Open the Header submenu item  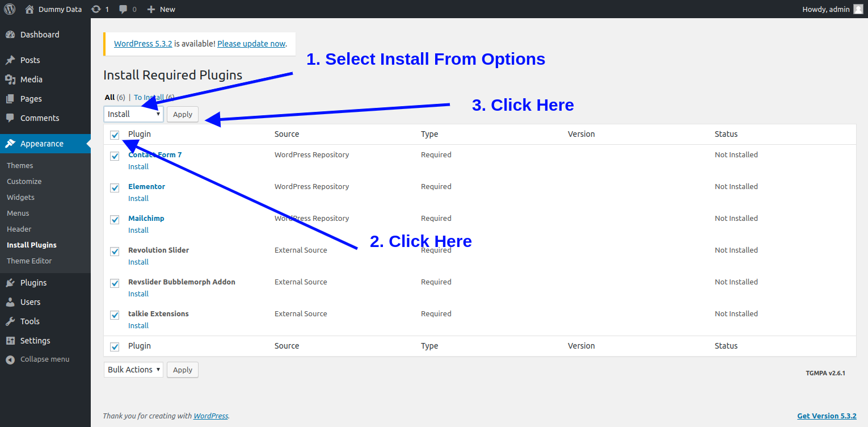tap(19, 229)
